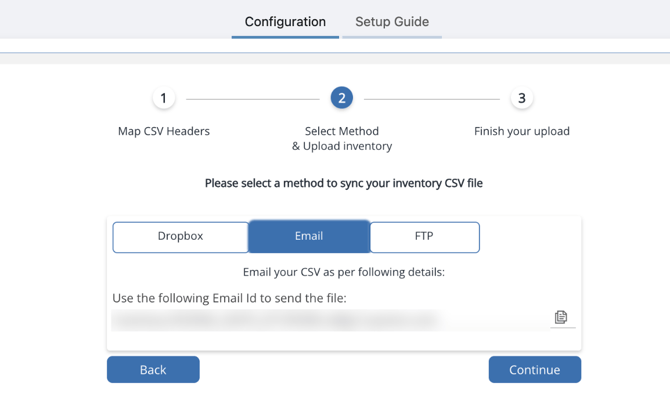
Task: Go back with the Back button
Action: point(153,370)
